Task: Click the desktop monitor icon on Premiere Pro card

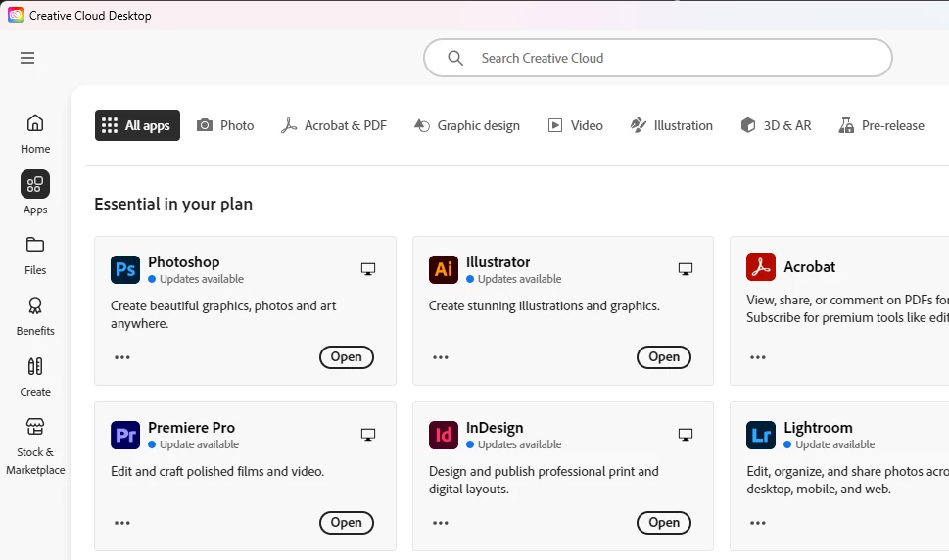Action: pyautogui.click(x=368, y=435)
